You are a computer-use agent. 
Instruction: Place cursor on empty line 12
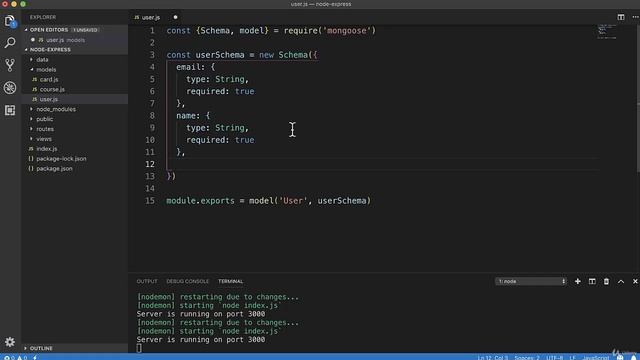pos(383,164)
